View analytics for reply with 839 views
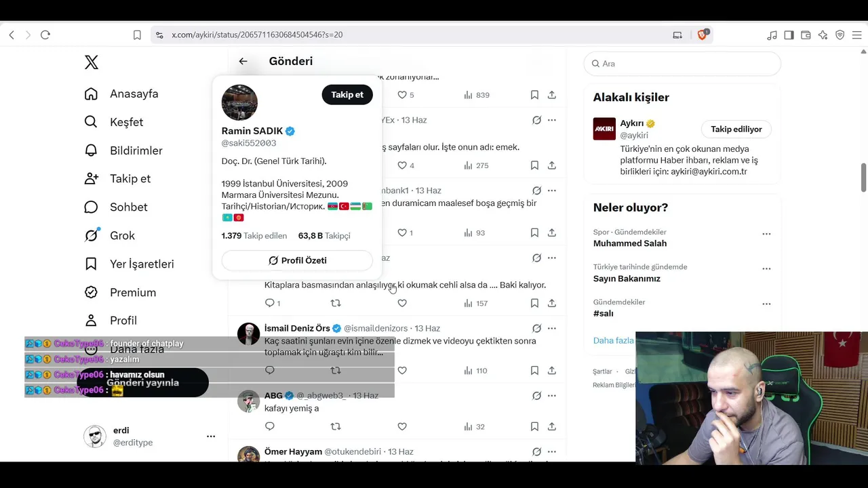Image resolution: width=868 pixels, height=488 pixels. tap(477, 95)
